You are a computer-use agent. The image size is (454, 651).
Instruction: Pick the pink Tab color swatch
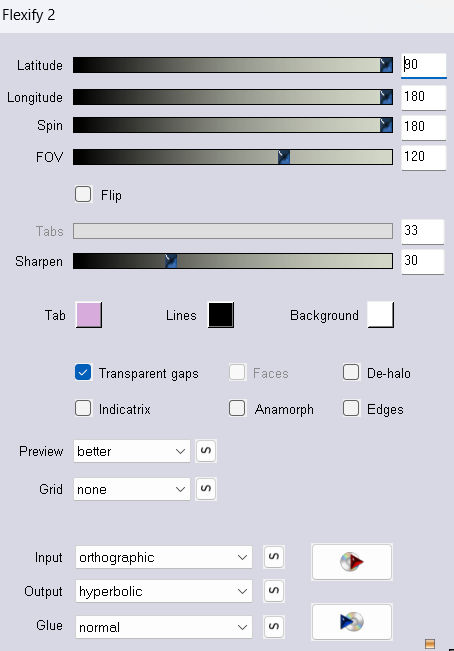click(x=89, y=315)
